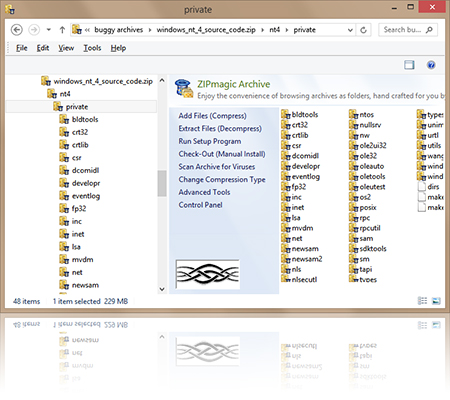The width and height of the screenshot is (450, 400).
Task: Select the urtl folder in file list
Action: 428,135
